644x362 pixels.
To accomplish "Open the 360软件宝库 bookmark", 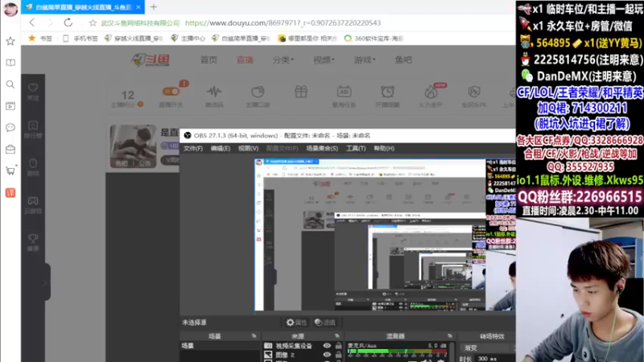I will click(x=374, y=38).
